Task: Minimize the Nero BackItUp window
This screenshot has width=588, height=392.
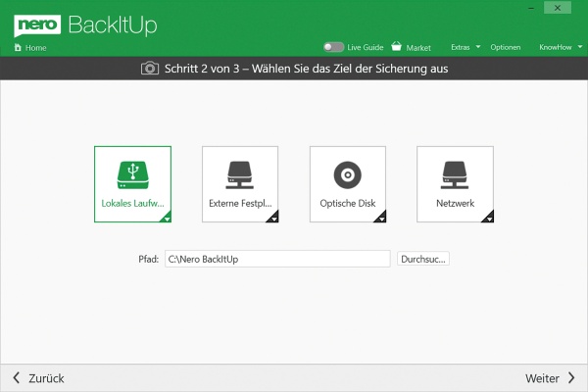Action: tap(531, 8)
